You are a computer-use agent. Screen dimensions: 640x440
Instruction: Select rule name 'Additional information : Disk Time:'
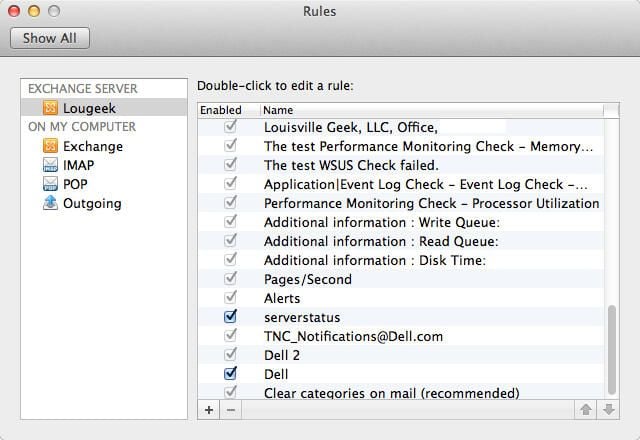pyautogui.click(x=375, y=260)
